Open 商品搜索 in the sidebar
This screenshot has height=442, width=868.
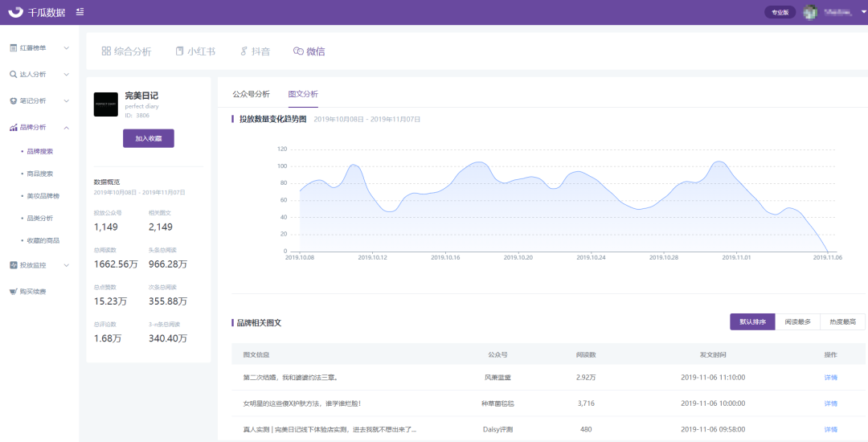40,174
